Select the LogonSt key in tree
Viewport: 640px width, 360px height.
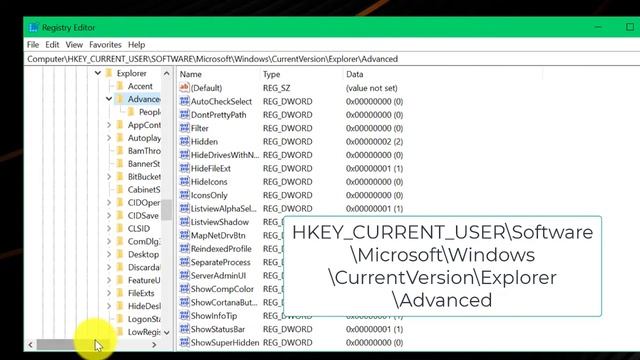[x=144, y=319]
